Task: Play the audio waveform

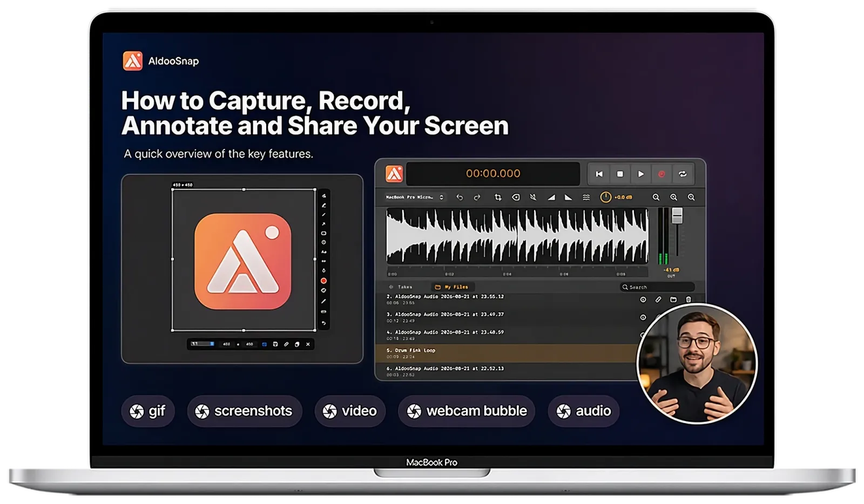Action: (640, 174)
